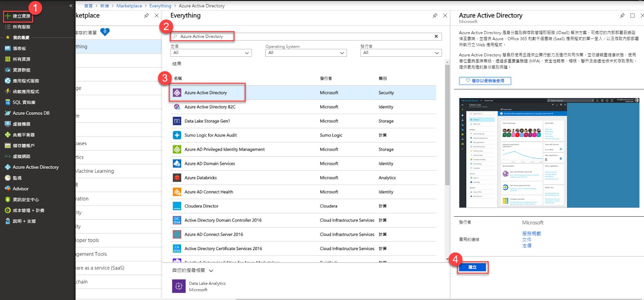Save Azure Active Directory for later (儲存以便稍後使用)
The width and height of the screenshot is (644, 300).
[x=485, y=81]
